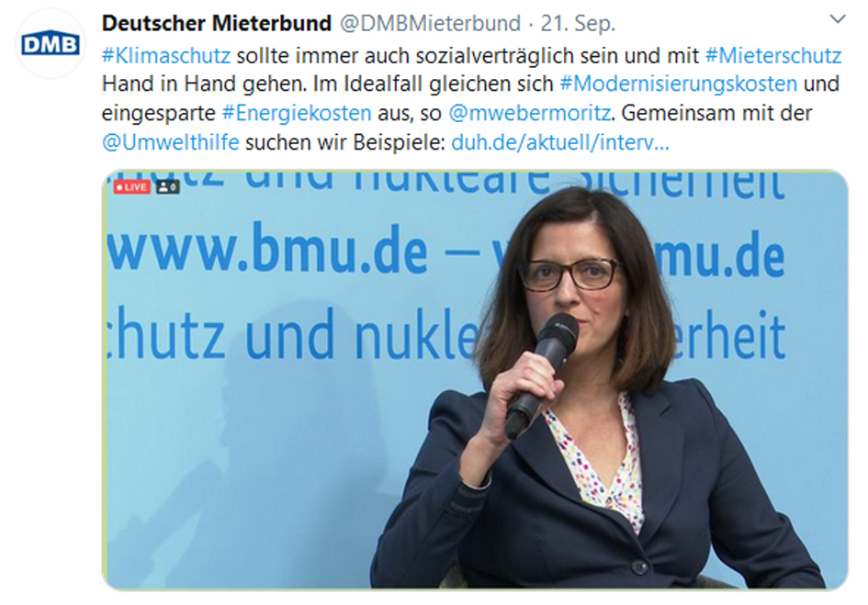Viewport: 868px width, 605px height.
Task: Expand the tweet options chevron
Action: (838, 20)
